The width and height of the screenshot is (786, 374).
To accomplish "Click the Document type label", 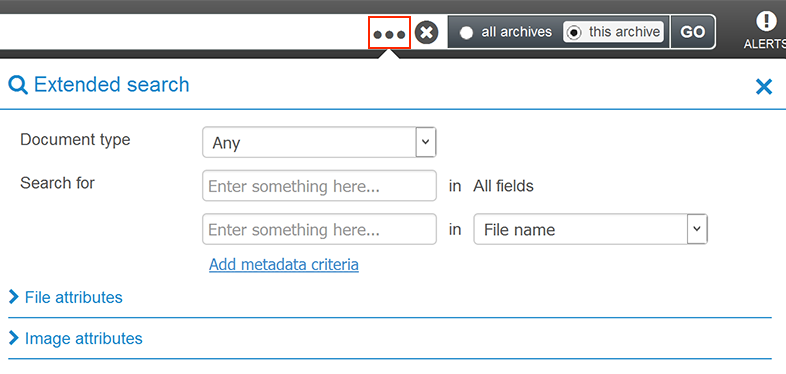I will click(75, 139).
